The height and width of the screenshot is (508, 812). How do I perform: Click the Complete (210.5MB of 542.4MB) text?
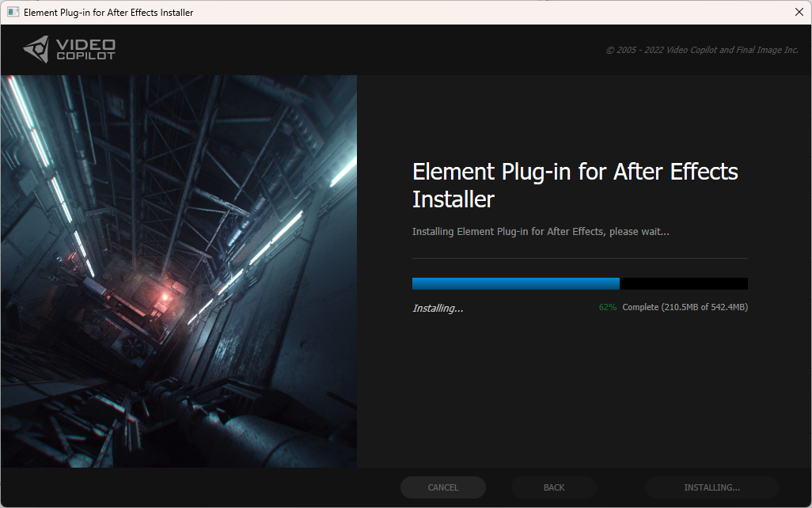click(x=685, y=307)
